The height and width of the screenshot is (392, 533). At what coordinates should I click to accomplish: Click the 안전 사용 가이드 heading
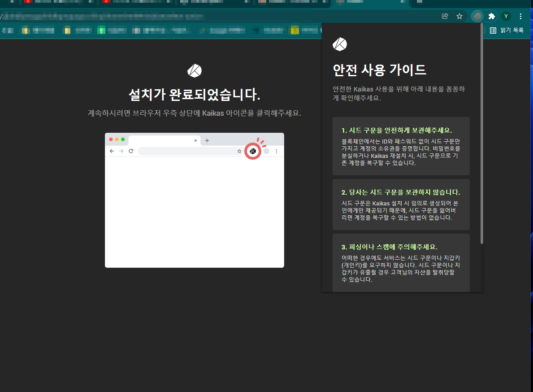pos(379,70)
